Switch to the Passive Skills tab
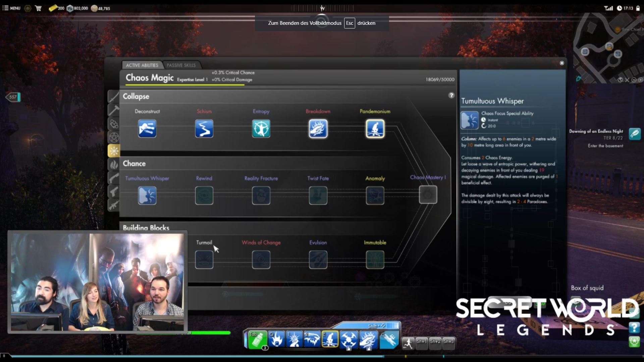 point(181,65)
